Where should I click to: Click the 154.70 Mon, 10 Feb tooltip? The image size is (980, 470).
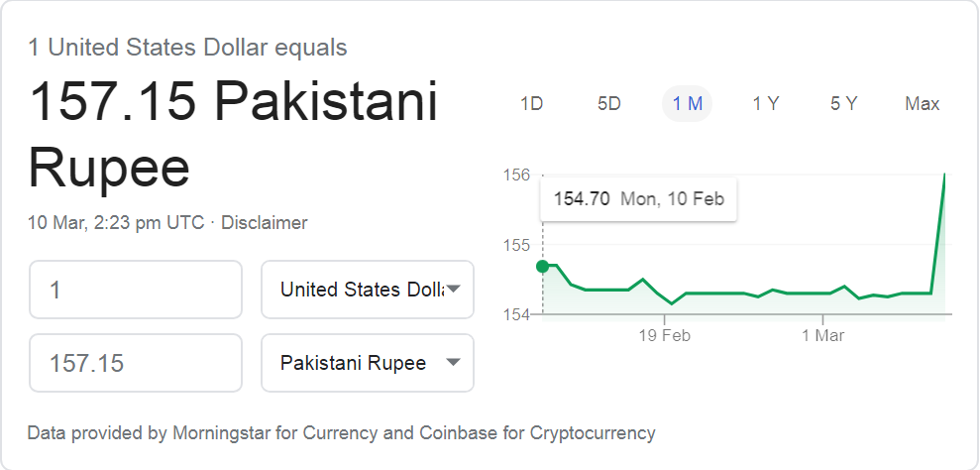click(x=638, y=199)
